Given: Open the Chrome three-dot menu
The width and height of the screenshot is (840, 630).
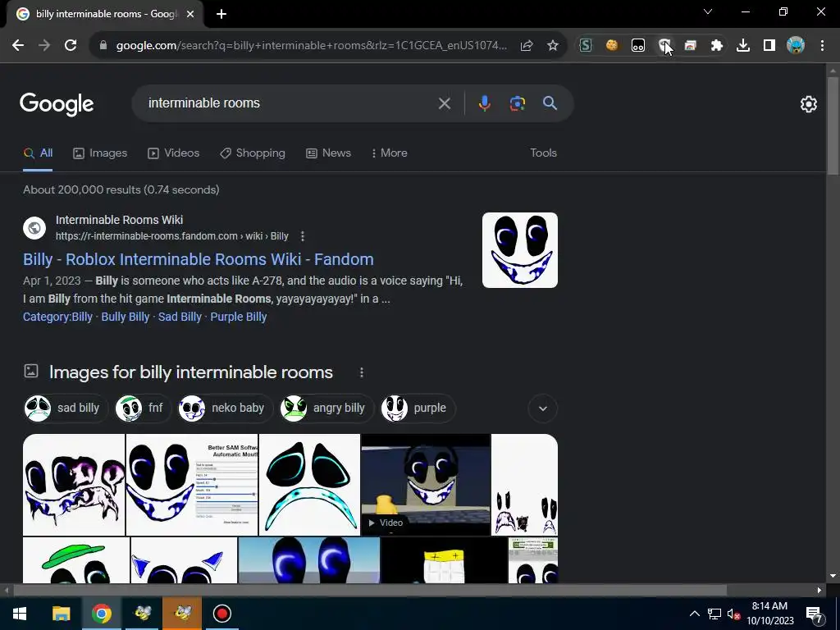Looking at the screenshot, I should coord(822,46).
